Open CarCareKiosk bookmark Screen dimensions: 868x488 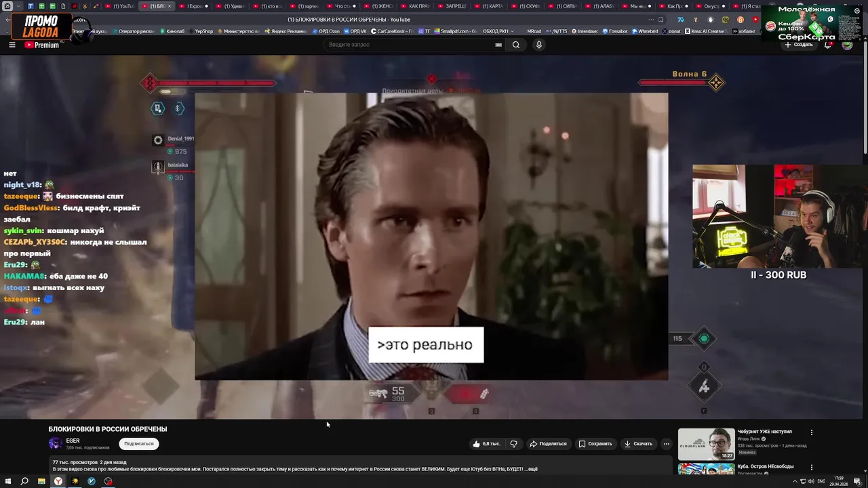393,31
